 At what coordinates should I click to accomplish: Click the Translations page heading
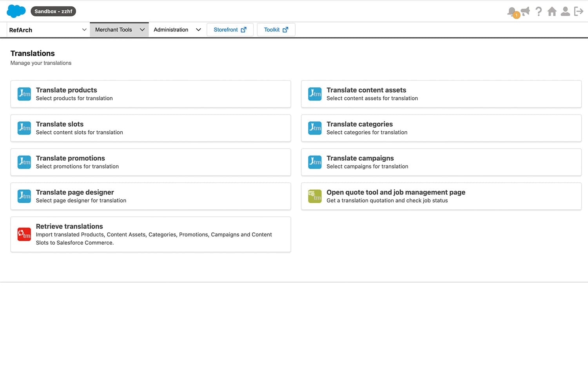coord(33,53)
